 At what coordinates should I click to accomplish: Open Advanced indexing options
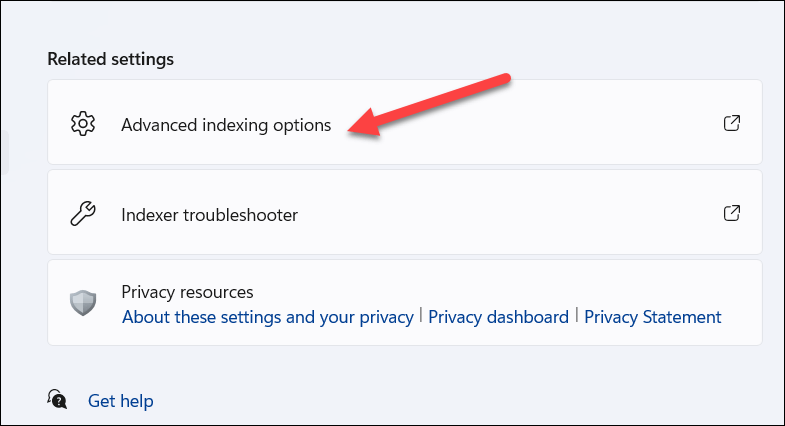pyautogui.click(x=226, y=125)
